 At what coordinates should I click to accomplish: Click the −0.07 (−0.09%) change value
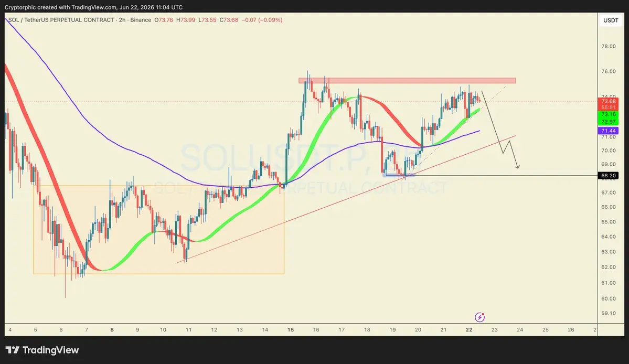pos(262,19)
